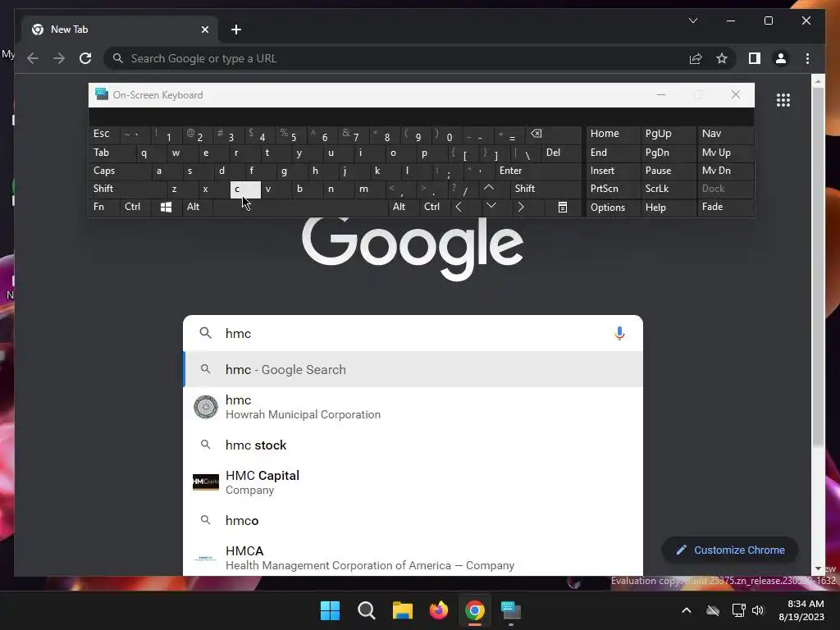The image size is (840, 630).
Task: Launch Firefox from the taskbar
Action: pyautogui.click(x=439, y=610)
